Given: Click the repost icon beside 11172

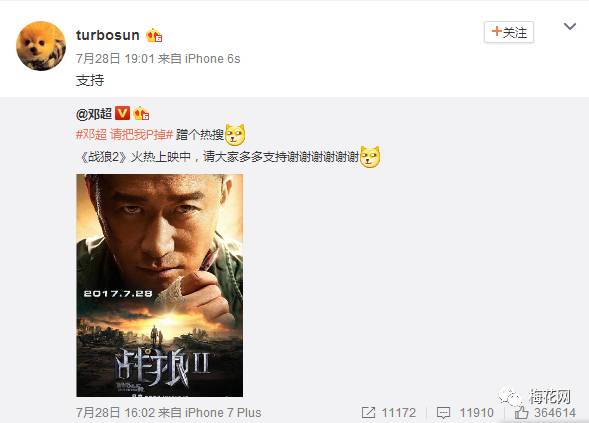Looking at the screenshot, I should tap(368, 412).
